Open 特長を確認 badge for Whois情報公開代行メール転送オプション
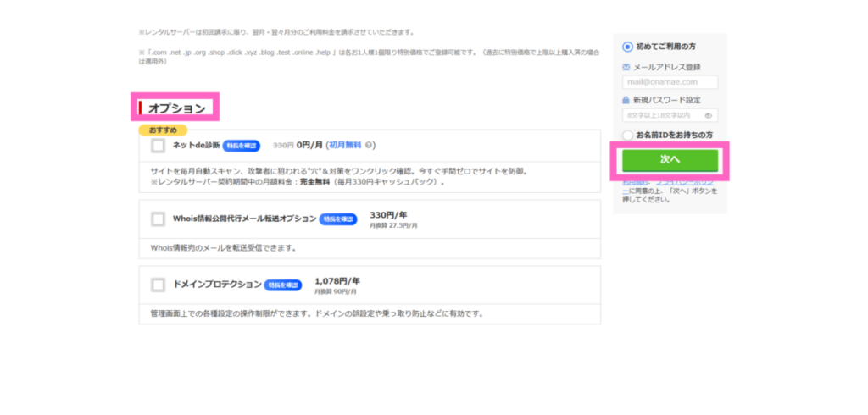The width and height of the screenshot is (868, 415). (x=337, y=219)
